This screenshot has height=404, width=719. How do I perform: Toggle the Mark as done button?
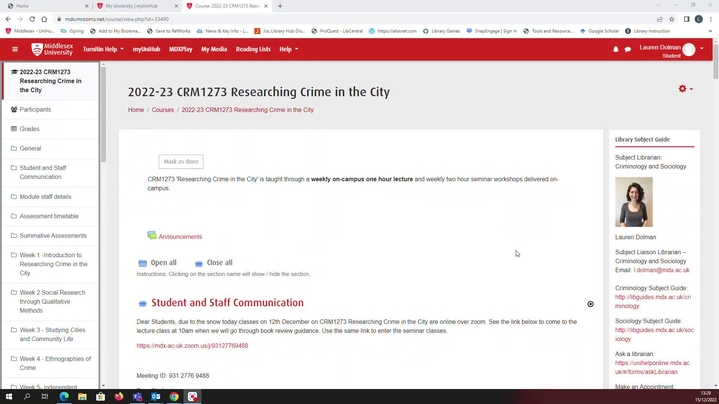[x=181, y=161]
